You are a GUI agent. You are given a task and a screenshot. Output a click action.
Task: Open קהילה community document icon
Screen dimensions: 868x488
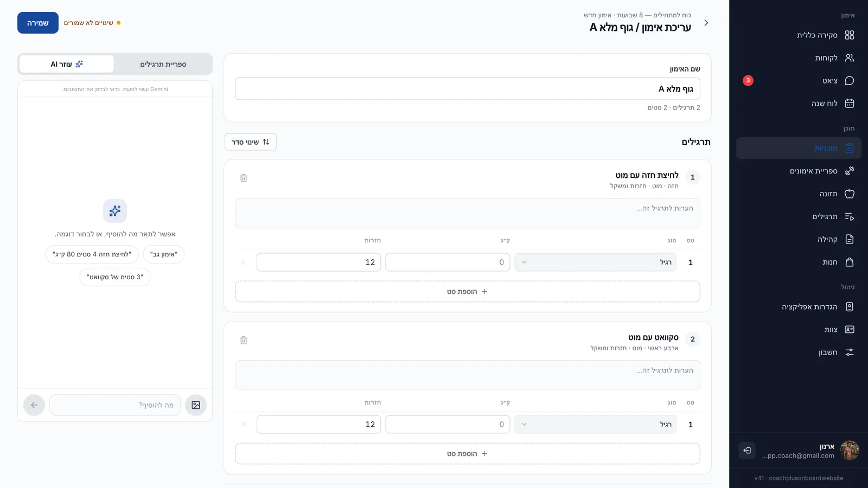click(x=850, y=239)
